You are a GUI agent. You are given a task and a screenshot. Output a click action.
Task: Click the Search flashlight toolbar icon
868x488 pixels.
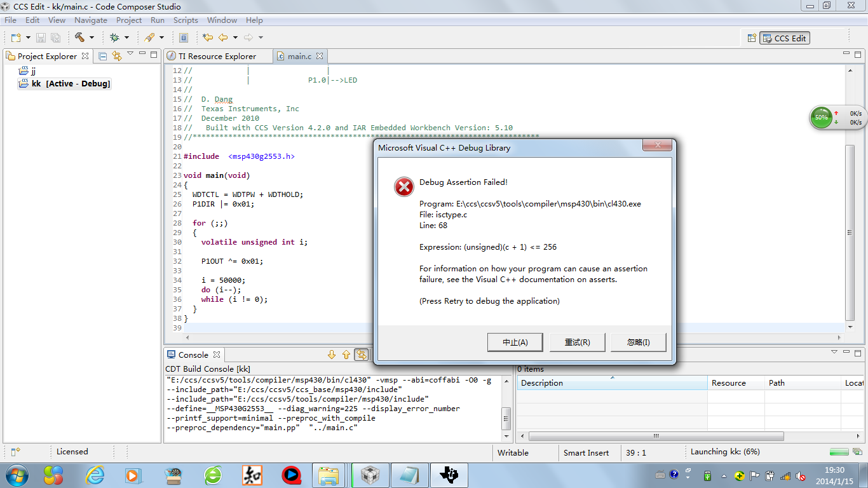point(149,37)
